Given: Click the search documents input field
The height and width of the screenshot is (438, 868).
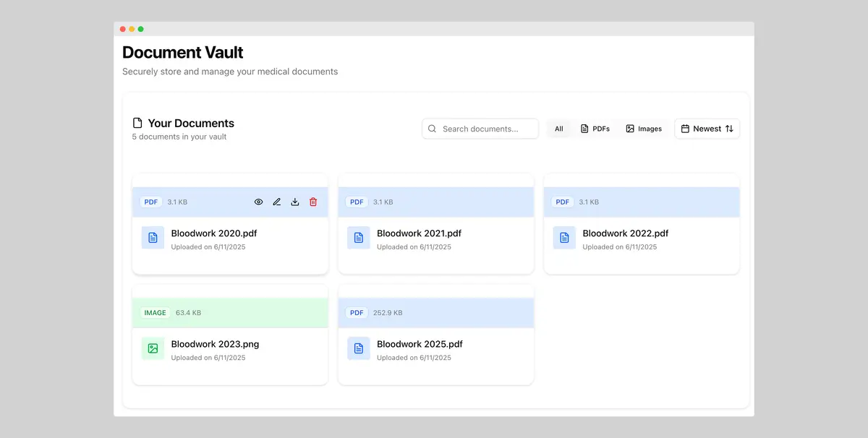Looking at the screenshot, I should tap(480, 128).
